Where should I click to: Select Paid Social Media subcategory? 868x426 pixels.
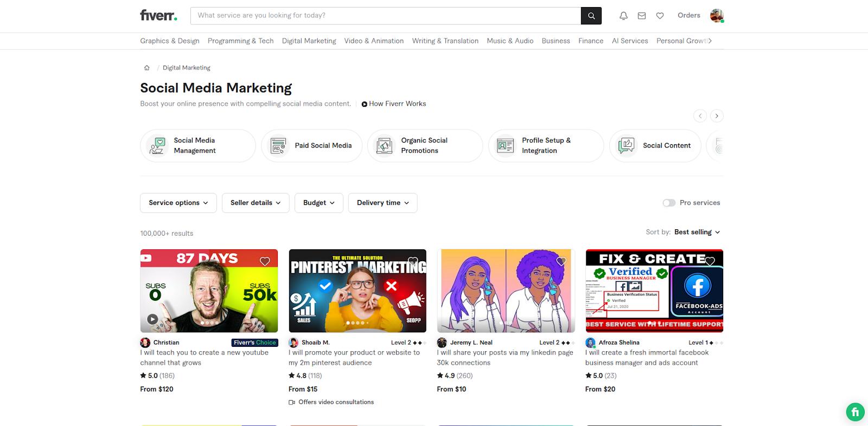tap(312, 146)
